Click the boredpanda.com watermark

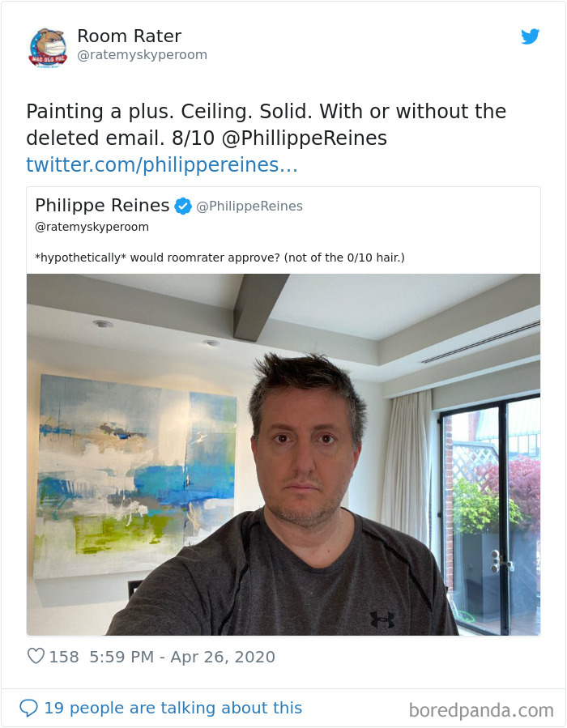click(x=481, y=710)
